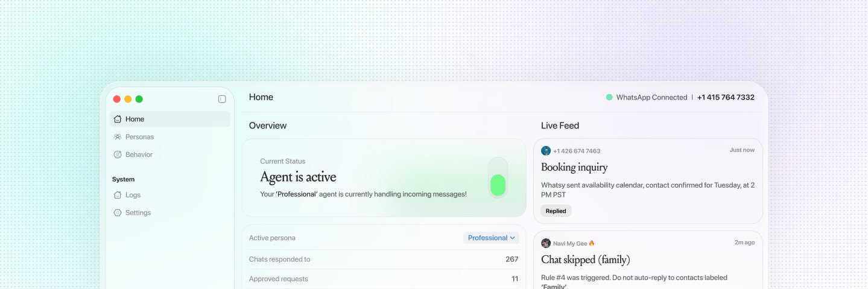This screenshot has width=868, height=289.
Task: Toggle the sidebar collapse icon
Action: pos(222,99)
